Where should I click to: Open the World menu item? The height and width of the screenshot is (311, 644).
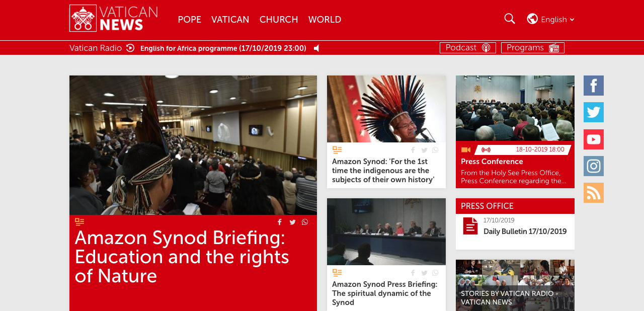click(x=325, y=20)
